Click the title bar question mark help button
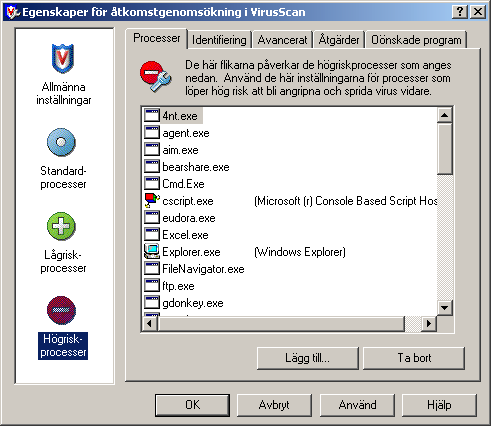491x426 pixels. click(x=460, y=12)
